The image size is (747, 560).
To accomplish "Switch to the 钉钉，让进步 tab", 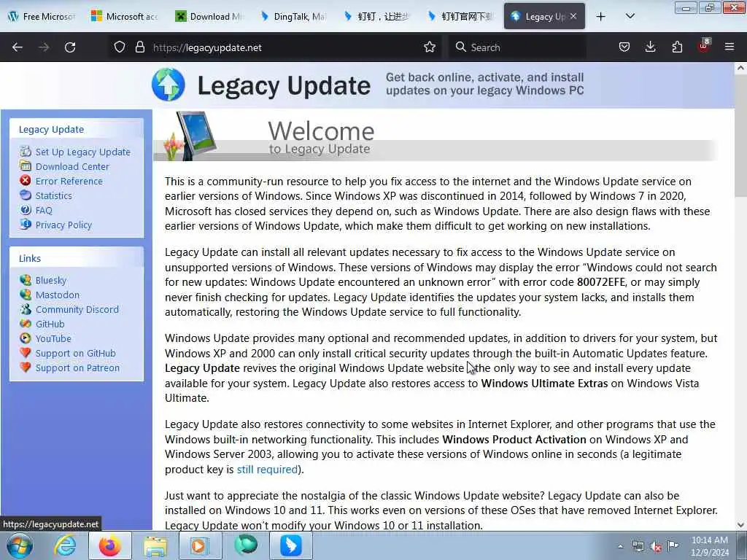I will coord(376,17).
